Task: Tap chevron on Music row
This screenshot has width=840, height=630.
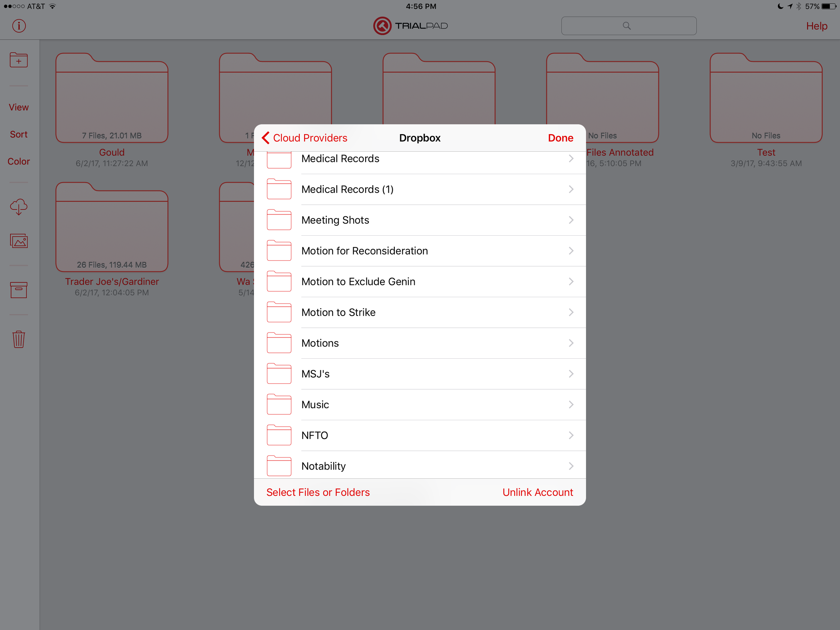Action: pos(571,405)
